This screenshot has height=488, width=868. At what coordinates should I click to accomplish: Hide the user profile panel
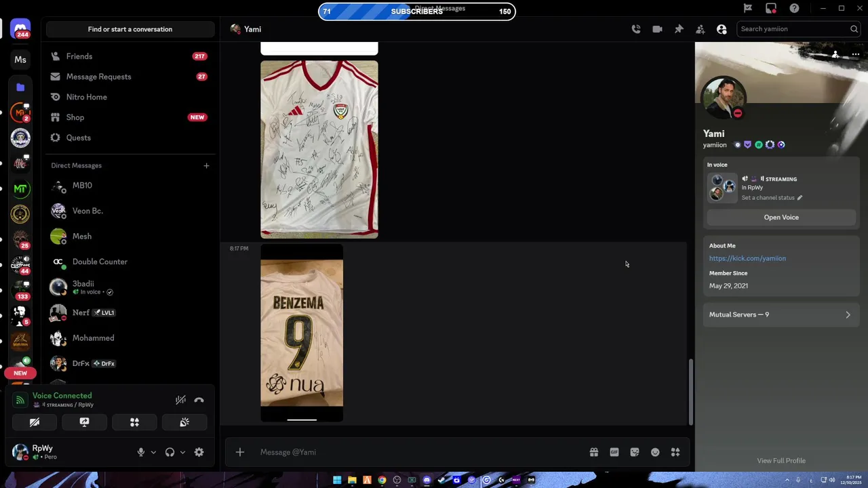click(x=722, y=29)
